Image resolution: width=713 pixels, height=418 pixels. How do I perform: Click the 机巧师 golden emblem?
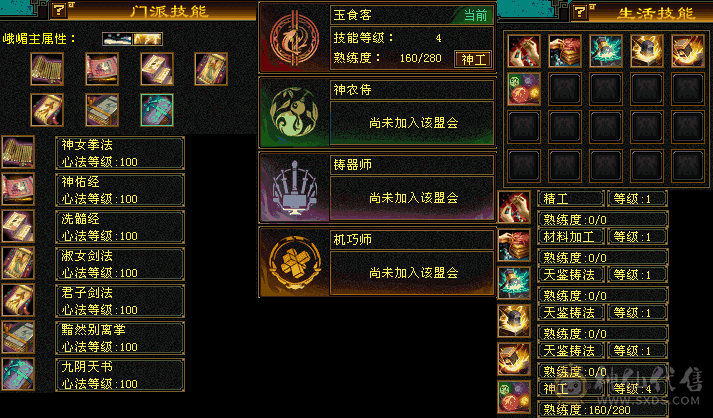tap(294, 262)
